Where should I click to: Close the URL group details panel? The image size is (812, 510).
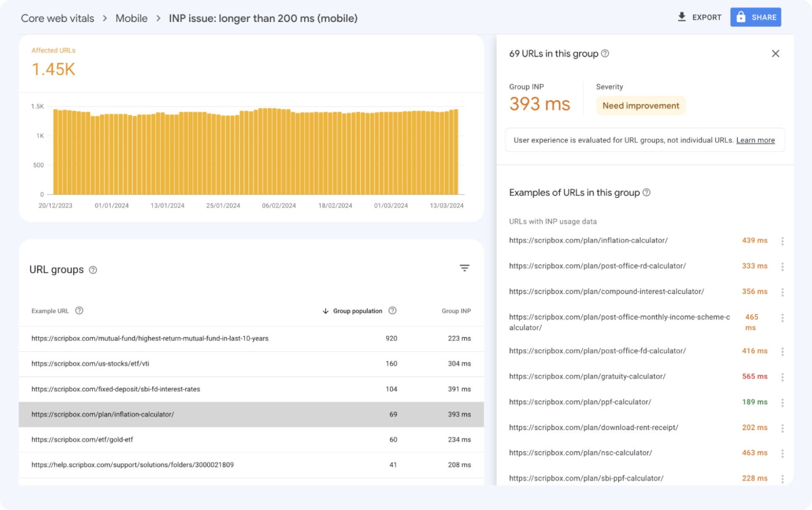click(775, 54)
